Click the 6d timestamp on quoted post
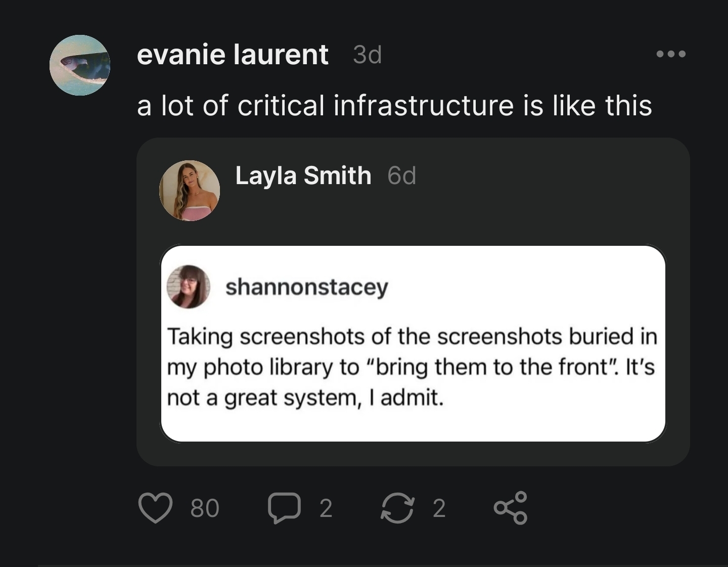The width and height of the screenshot is (728, 567). pyautogui.click(x=401, y=176)
